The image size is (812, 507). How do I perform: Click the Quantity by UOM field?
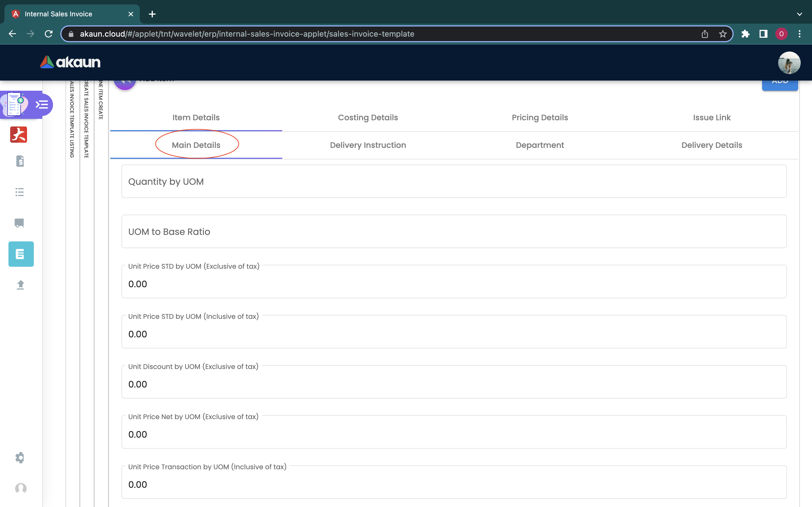pos(454,181)
